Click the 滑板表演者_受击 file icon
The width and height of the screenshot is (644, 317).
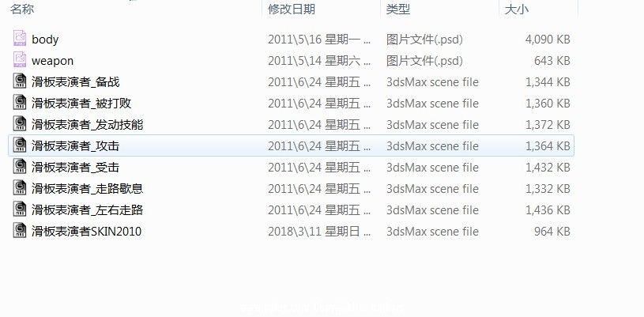pyautogui.click(x=20, y=167)
